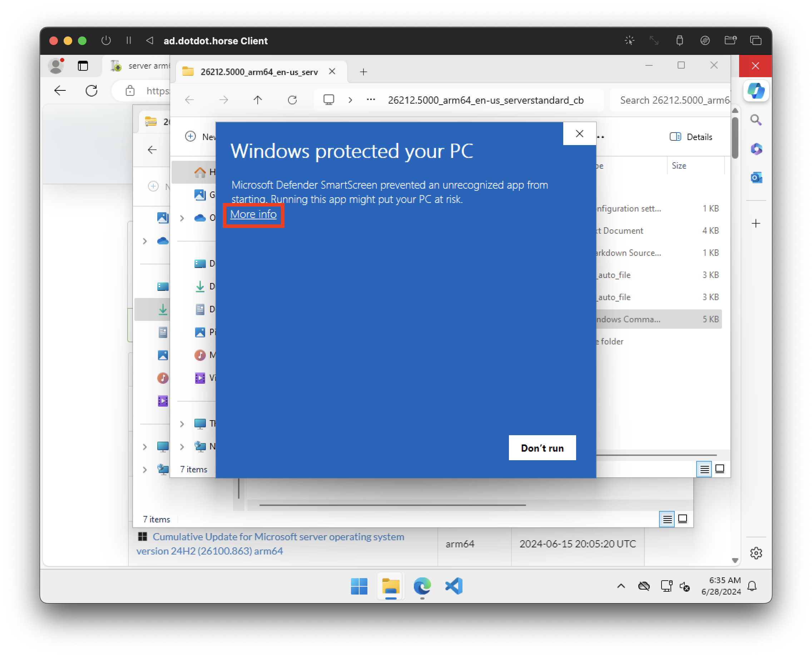Click the This PC monitor icon in address bar
812x656 pixels.
(x=328, y=100)
